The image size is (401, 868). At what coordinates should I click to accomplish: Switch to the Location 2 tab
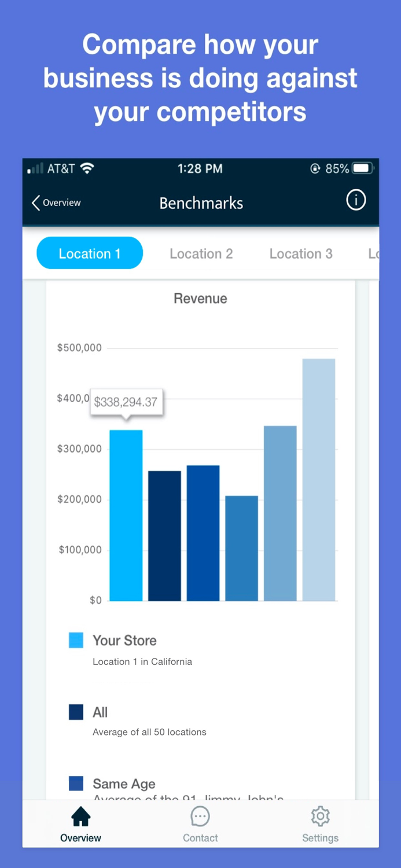[201, 253]
